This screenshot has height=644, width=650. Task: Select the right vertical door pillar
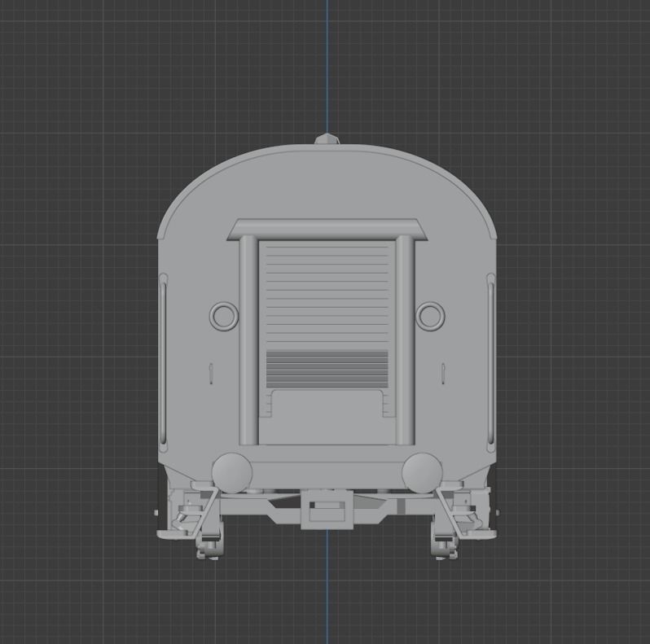coord(405,340)
